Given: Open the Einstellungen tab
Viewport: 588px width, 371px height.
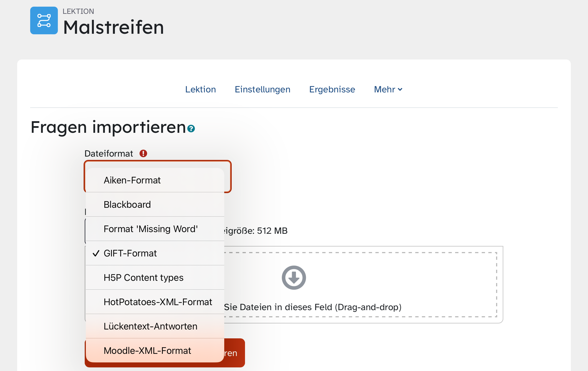Looking at the screenshot, I should click(x=262, y=90).
